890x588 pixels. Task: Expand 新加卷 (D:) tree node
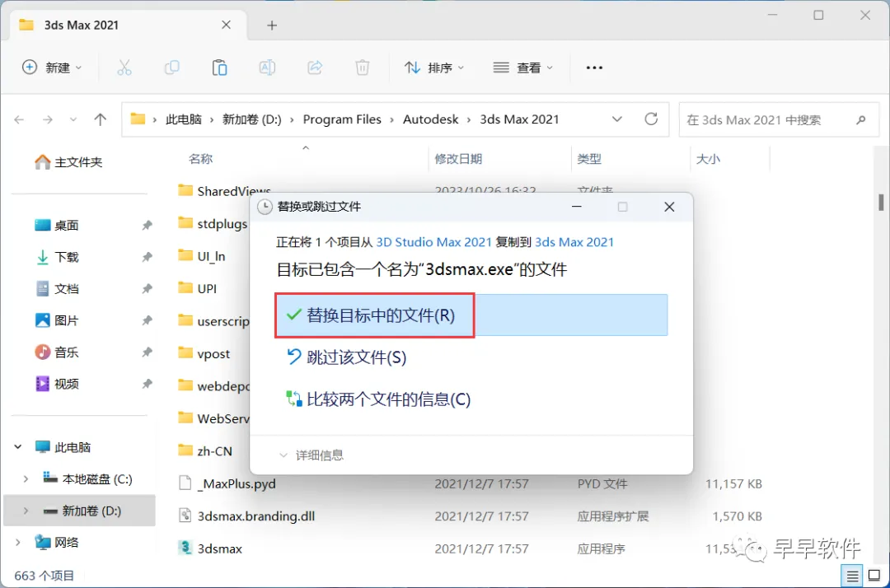tap(26, 511)
